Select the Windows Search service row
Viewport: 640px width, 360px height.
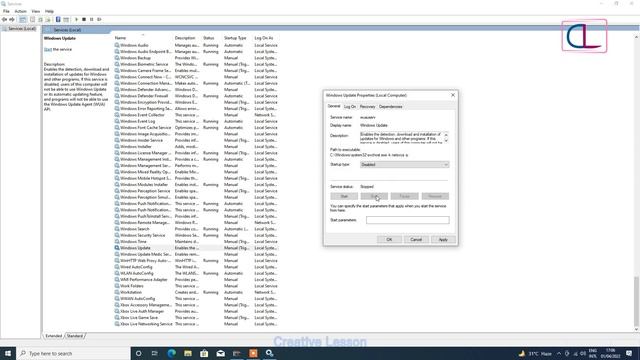(196, 229)
